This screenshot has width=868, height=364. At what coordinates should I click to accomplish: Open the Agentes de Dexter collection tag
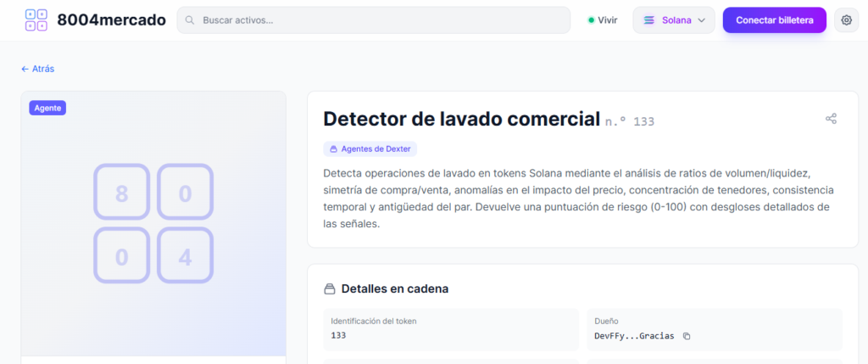pyautogui.click(x=370, y=149)
